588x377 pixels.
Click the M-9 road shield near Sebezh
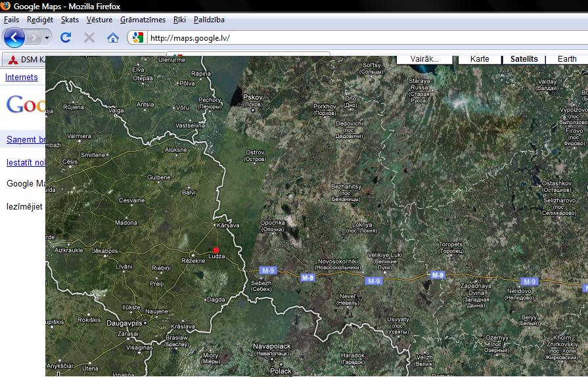(267, 270)
